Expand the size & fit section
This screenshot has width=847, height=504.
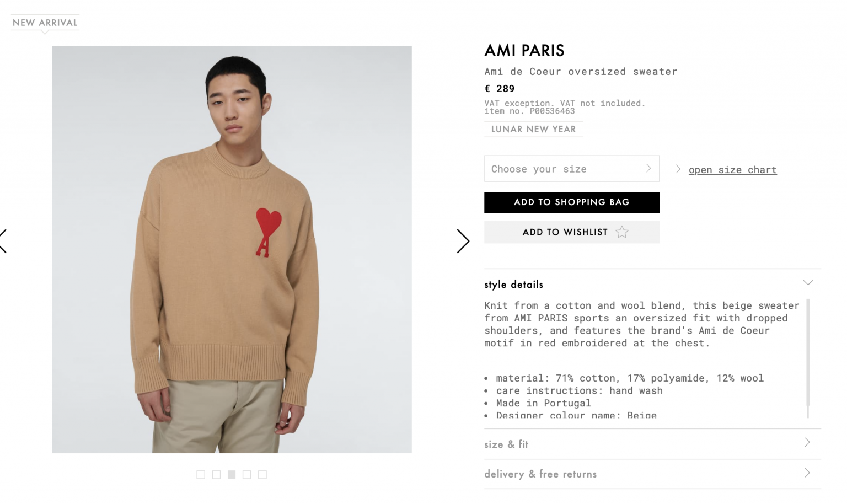click(653, 444)
